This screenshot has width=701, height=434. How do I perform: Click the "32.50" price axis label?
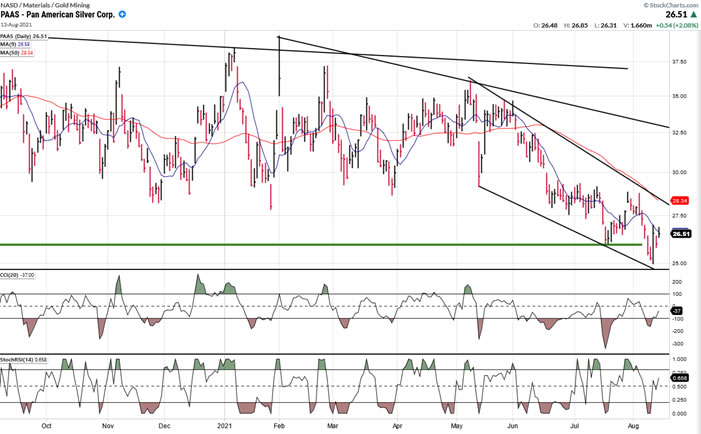[680, 133]
